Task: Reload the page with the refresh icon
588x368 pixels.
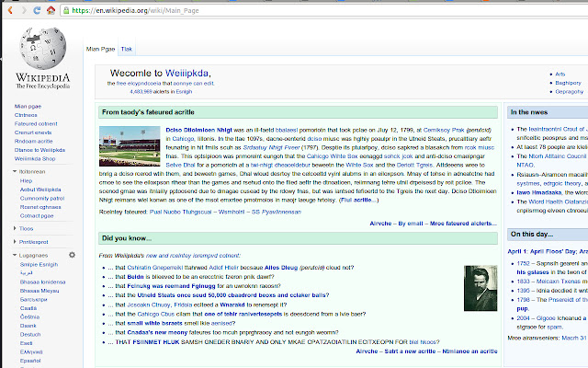Action: tap(37, 10)
